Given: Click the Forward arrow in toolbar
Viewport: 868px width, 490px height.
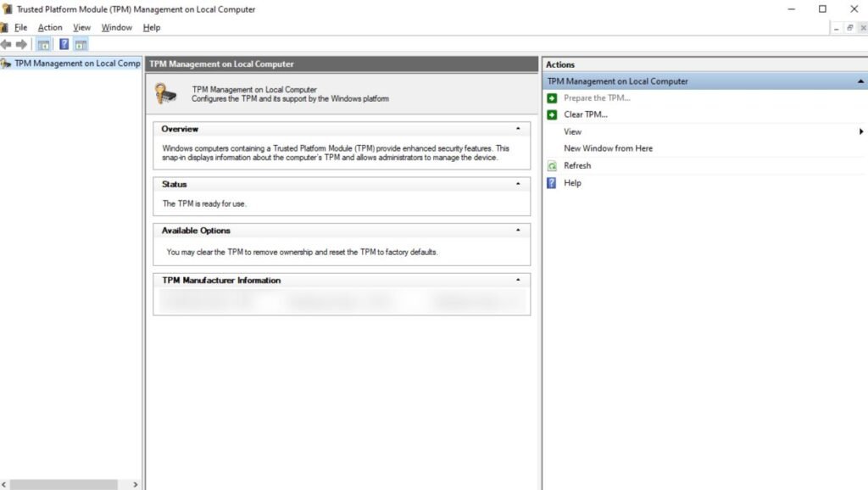Looking at the screenshot, I should (x=22, y=44).
